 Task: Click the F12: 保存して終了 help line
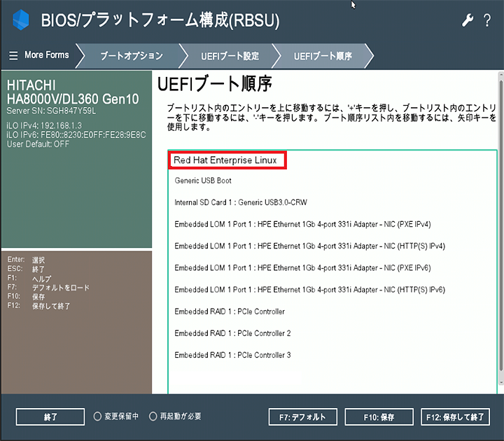click(38, 306)
